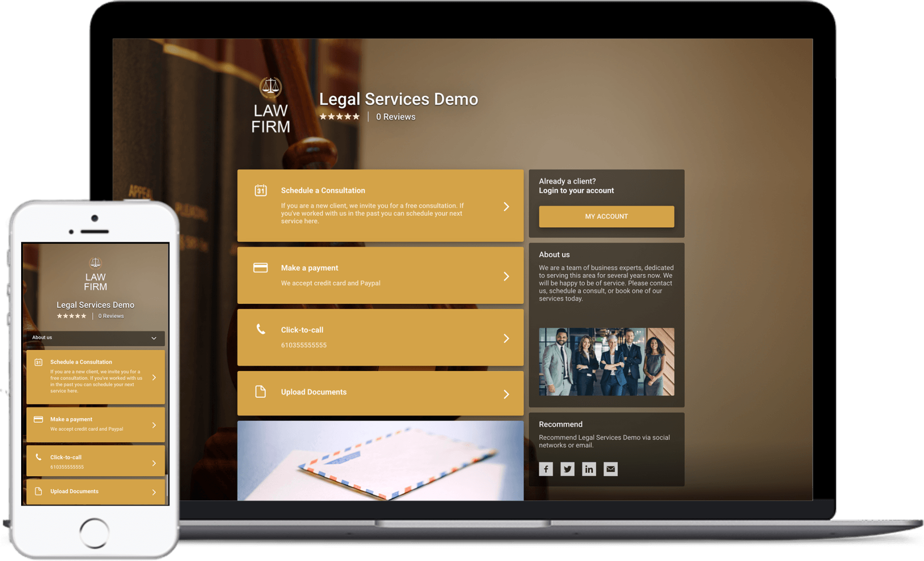Screen dimensions: 924x561
Task: Open desktop Click-to-call chevron arrow
Action: click(x=506, y=338)
